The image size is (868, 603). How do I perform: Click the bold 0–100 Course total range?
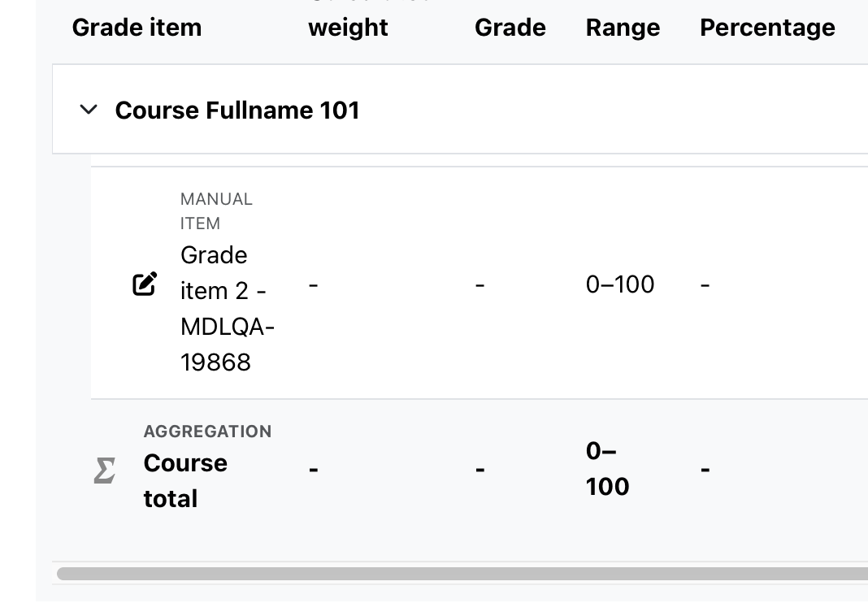pos(607,468)
